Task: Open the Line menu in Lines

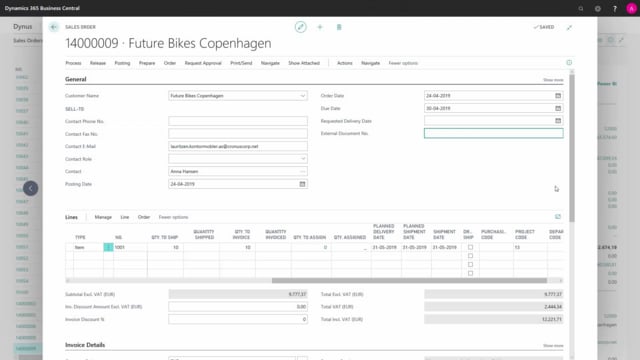Action: (x=125, y=217)
